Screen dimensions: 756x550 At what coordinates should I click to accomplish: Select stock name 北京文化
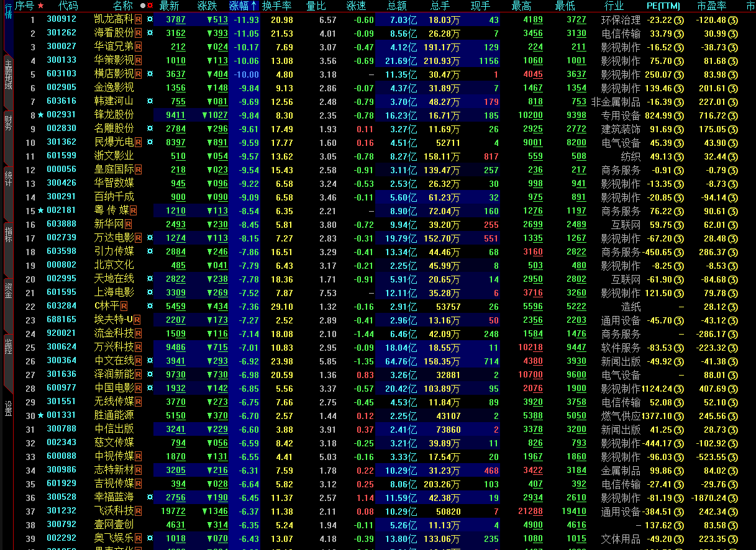click(x=114, y=266)
